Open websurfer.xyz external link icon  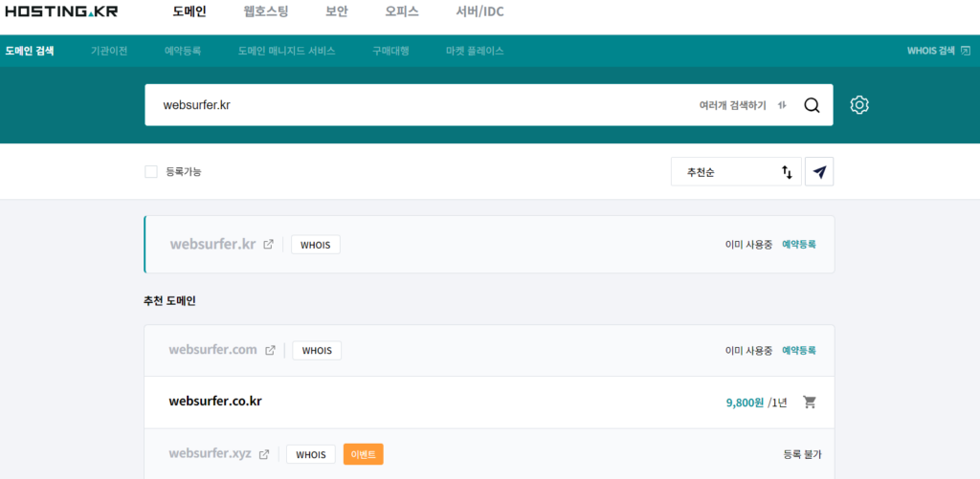tap(264, 455)
